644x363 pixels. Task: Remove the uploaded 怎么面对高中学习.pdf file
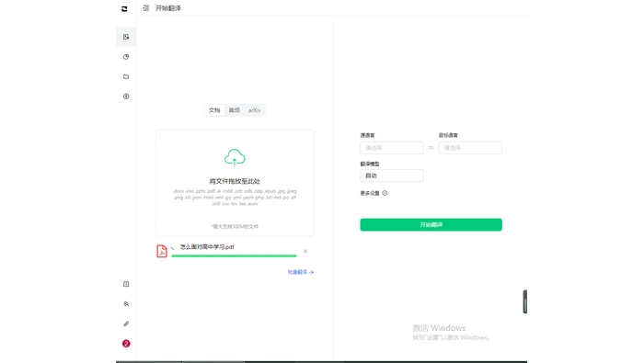[305, 251]
